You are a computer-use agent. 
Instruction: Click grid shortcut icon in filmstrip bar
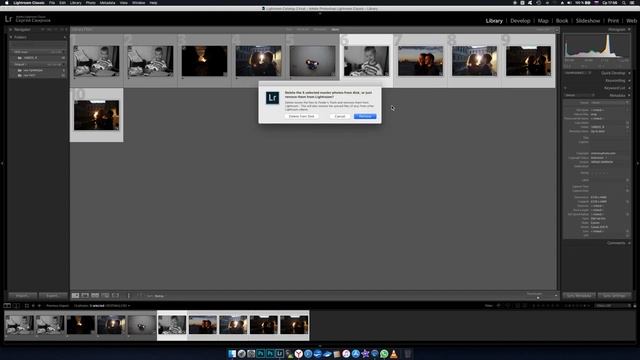point(27,306)
